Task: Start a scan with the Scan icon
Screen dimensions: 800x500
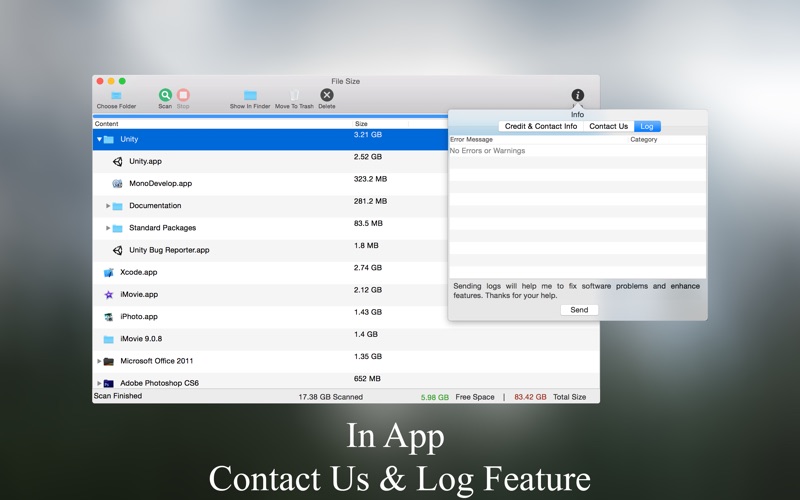Action: click(x=165, y=95)
